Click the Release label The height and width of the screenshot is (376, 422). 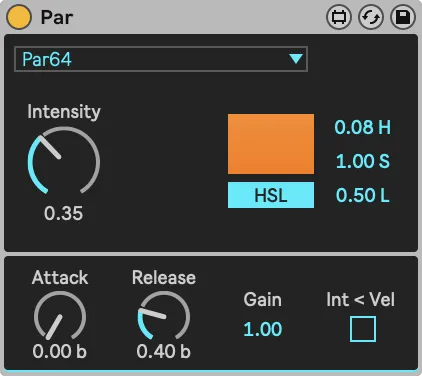click(164, 277)
